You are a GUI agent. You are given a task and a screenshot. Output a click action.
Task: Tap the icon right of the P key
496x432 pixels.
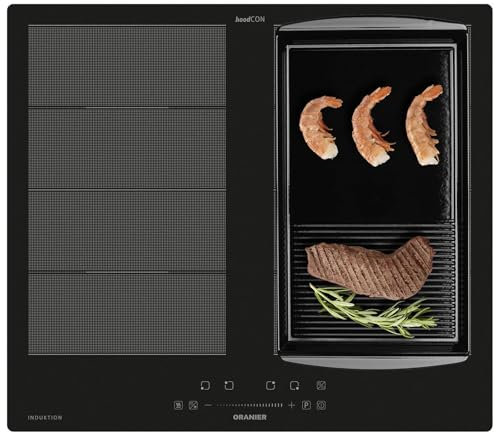[321, 405]
